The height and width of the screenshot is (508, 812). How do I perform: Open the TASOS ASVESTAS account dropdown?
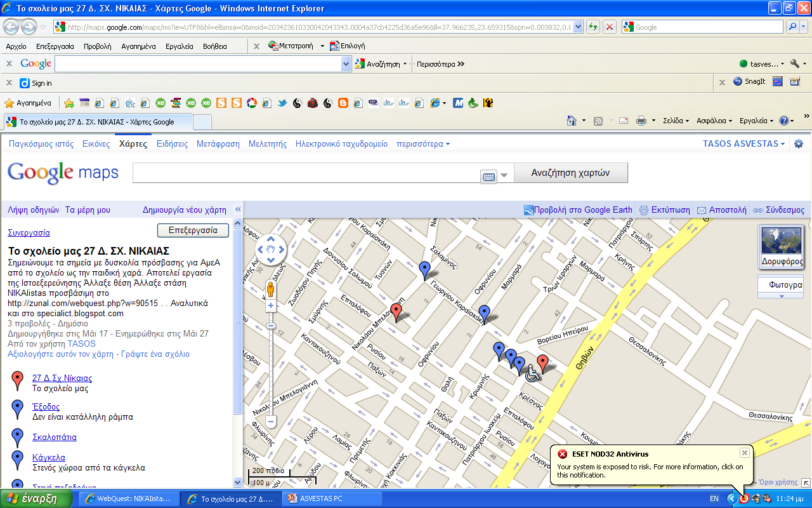tap(743, 144)
